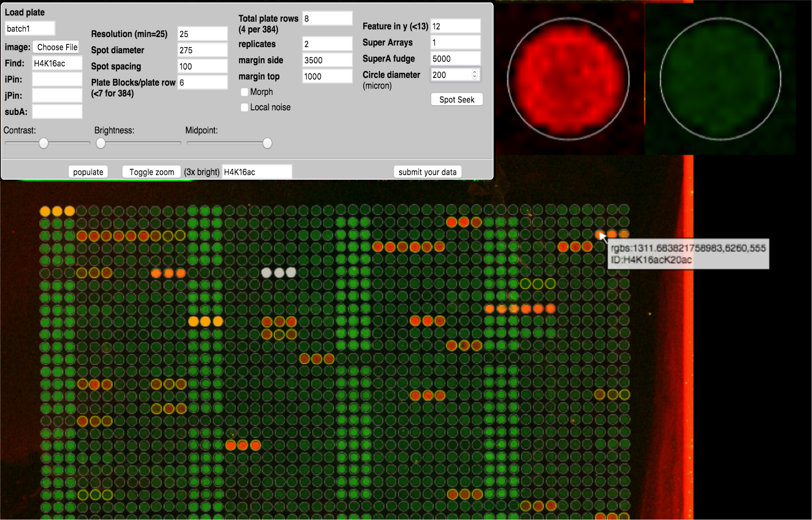
Task: Click the Find input field with H4K16ac
Action: click(57, 63)
